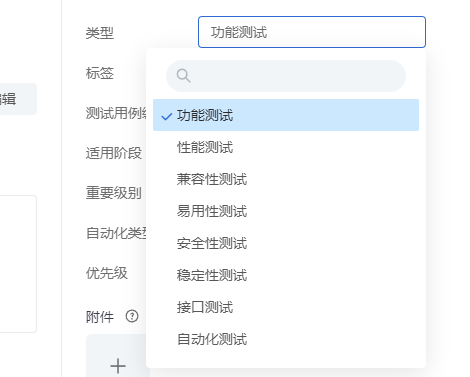Select the highlighted 功能测试 option
470x377 pixels.
[x=286, y=115]
